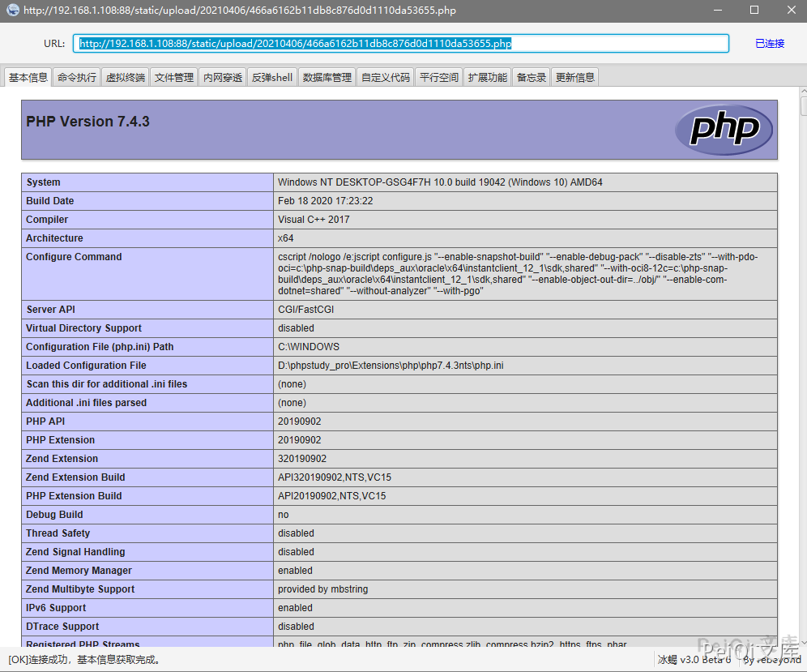Image resolution: width=807 pixels, height=672 pixels.
Task: Select the 平行空间 tab
Action: click(439, 77)
